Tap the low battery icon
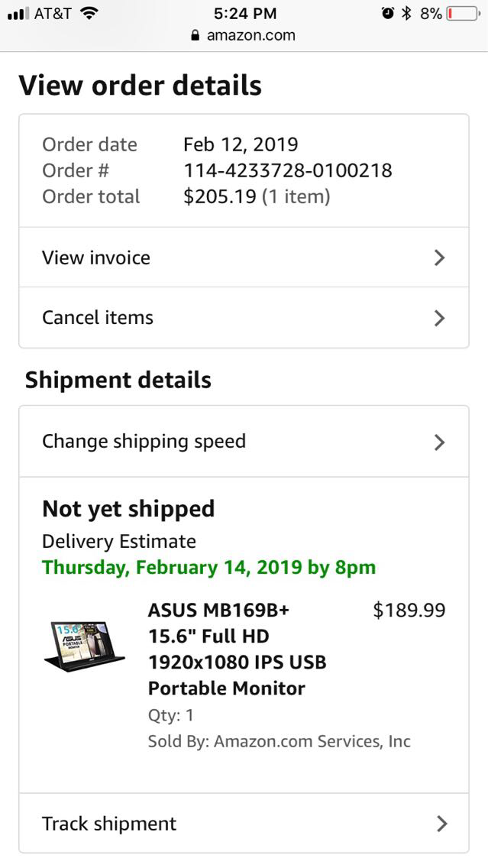 [x=463, y=13]
